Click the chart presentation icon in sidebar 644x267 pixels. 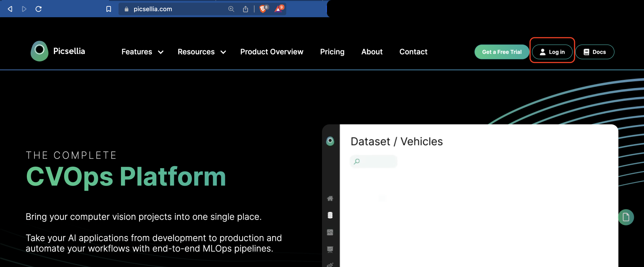coord(330,250)
